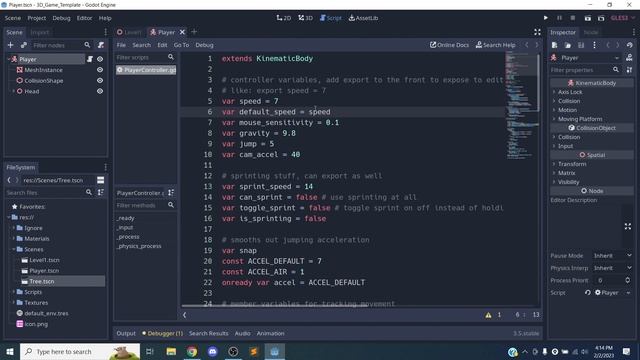Viewport: 640px width, 360px height.
Task: Open the Project menu
Action: coord(36,18)
